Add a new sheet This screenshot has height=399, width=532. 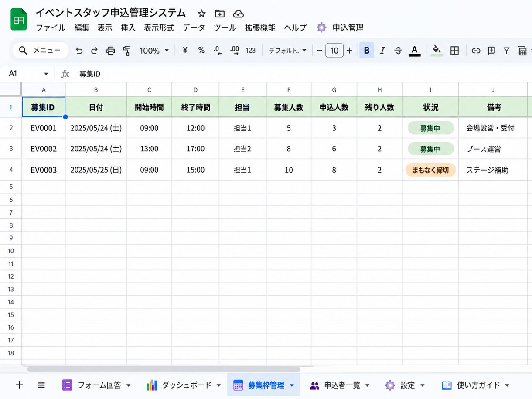click(19, 385)
